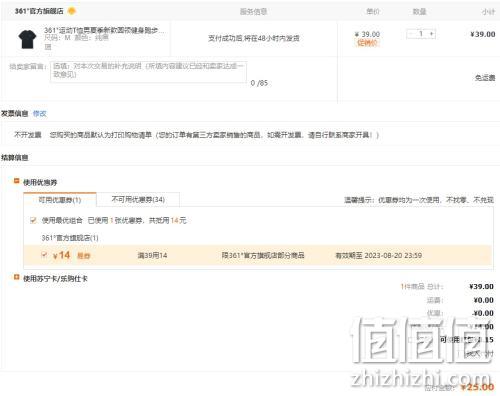Collapse the 使用优惠券 section
The height and width of the screenshot is (396, 500).
[16, 181]
